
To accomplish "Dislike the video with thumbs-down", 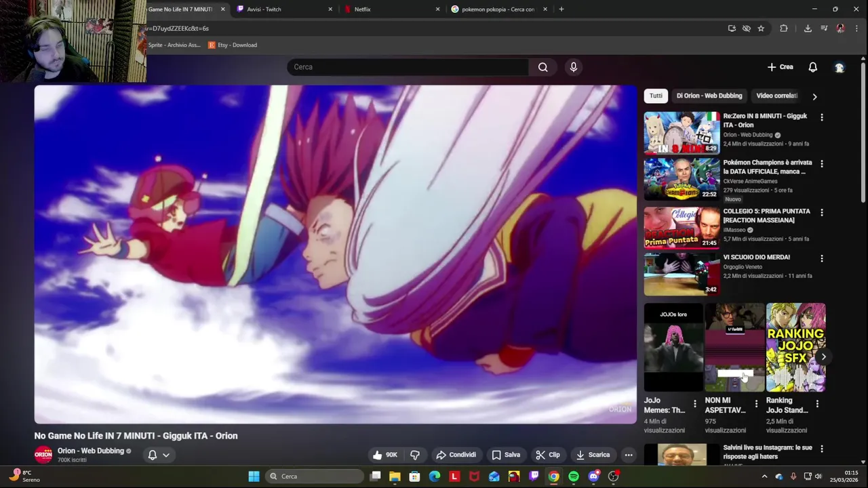I will tap(415, 455).
